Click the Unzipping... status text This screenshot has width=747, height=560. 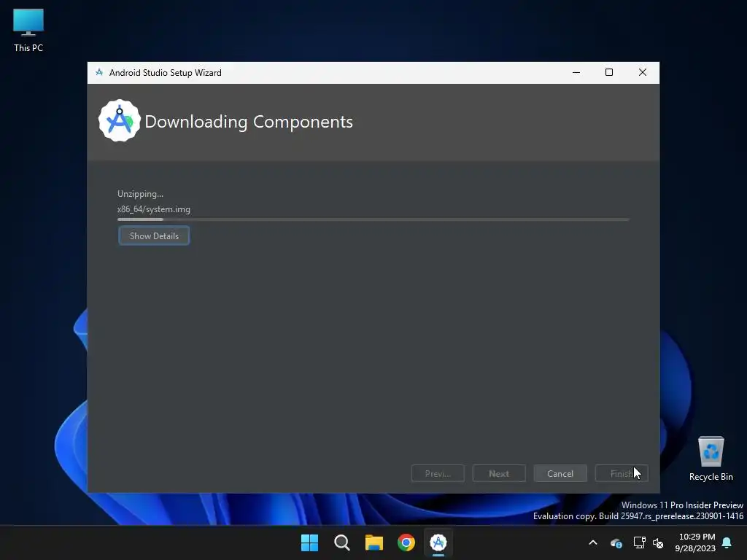pyautogui.click(x=140, y=194)
